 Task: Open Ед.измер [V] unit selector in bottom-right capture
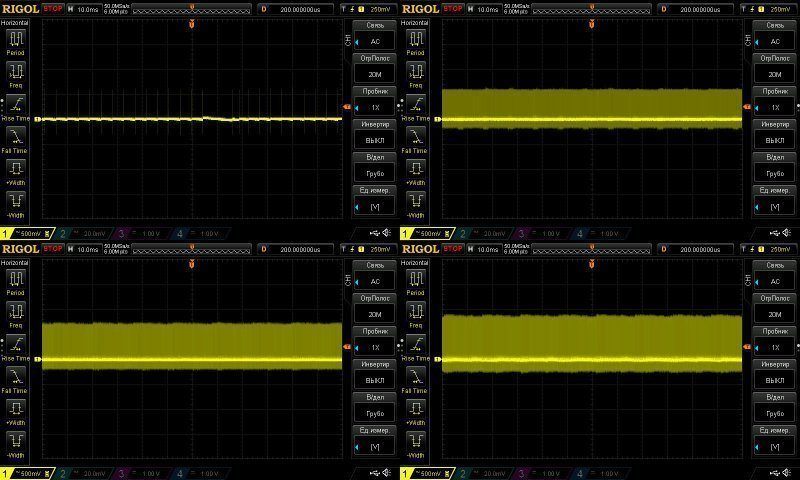(x=774, y=441)
